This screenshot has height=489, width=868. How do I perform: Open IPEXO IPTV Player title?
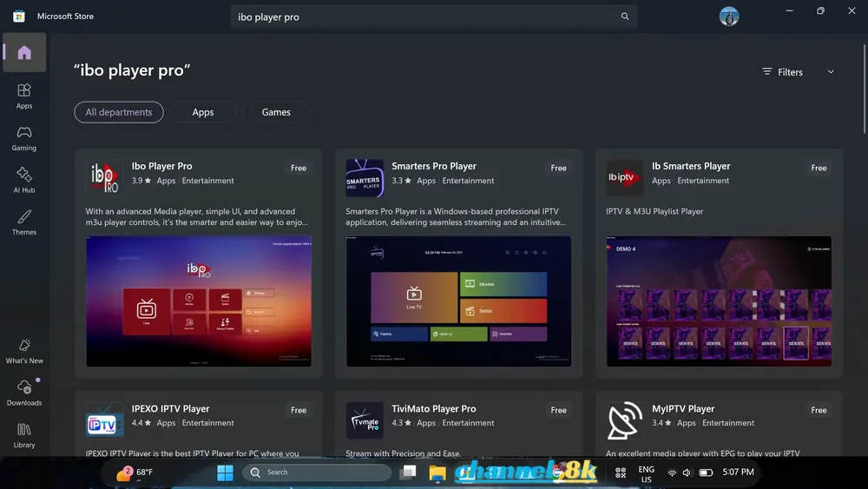170,409
